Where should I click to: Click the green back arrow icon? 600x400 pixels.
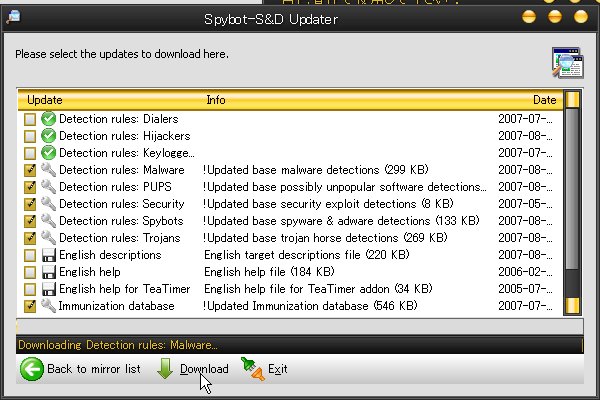31,369
